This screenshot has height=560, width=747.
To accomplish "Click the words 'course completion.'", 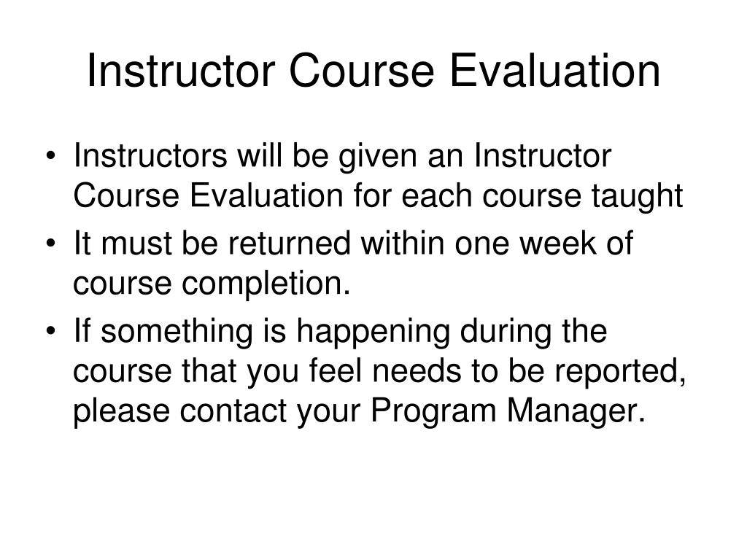I will [212, 284].
